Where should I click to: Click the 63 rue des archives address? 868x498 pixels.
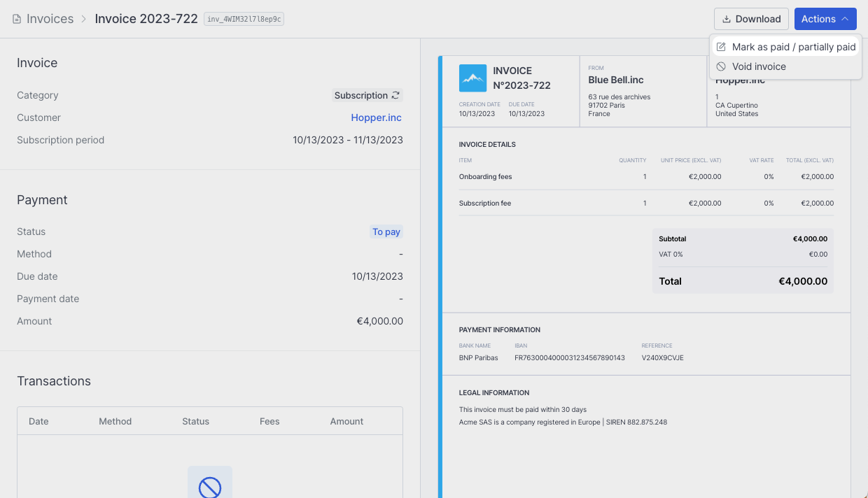pyautogui.click(x=619, y=97)
